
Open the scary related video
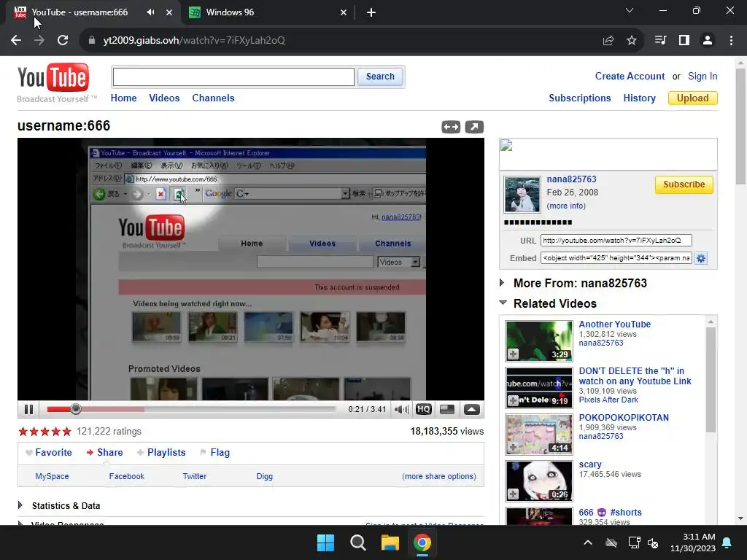point(589,464)
